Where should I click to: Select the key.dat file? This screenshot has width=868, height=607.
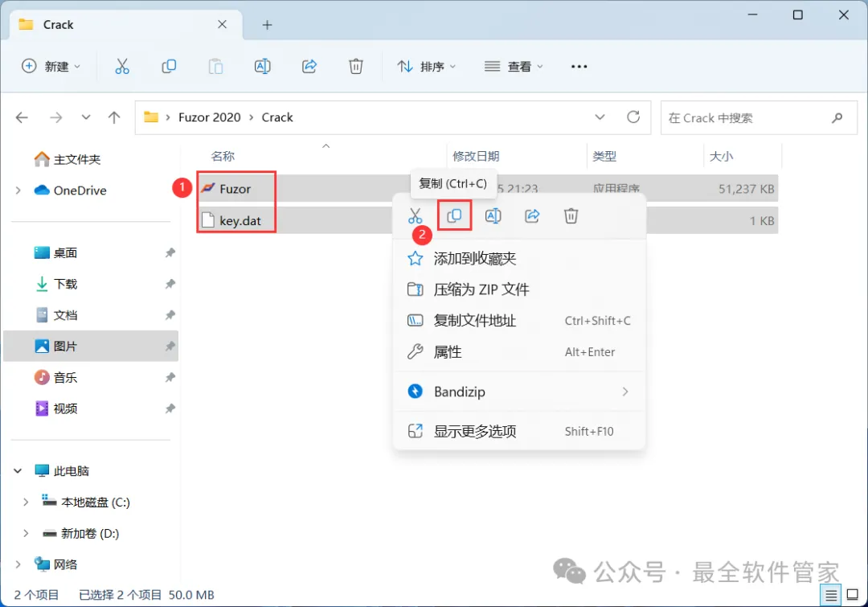pos(240,220)
